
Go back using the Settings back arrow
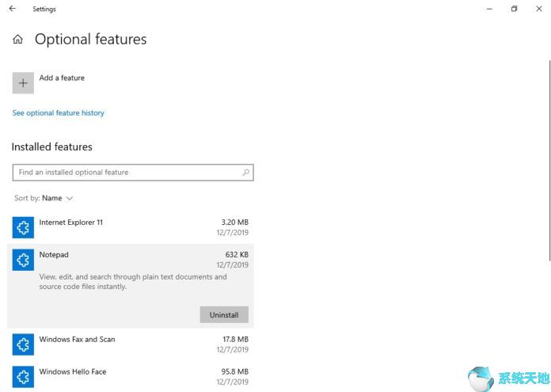[x=13, y=9]
